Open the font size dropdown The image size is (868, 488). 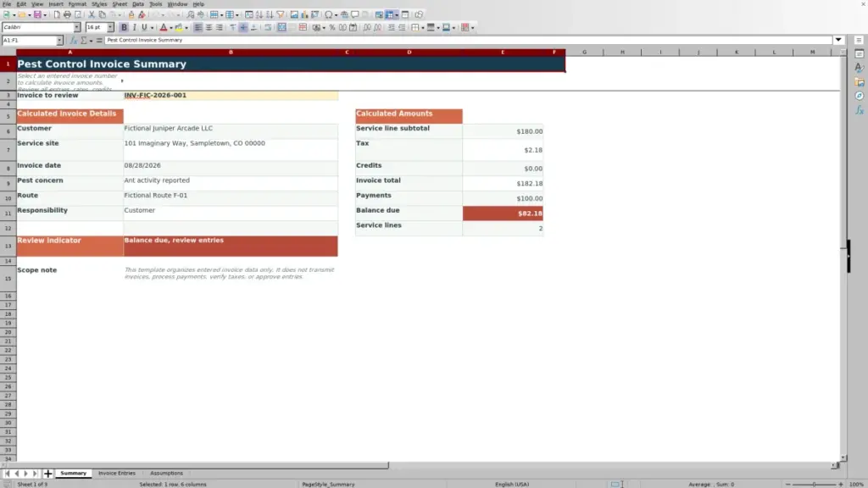(110, 28)
